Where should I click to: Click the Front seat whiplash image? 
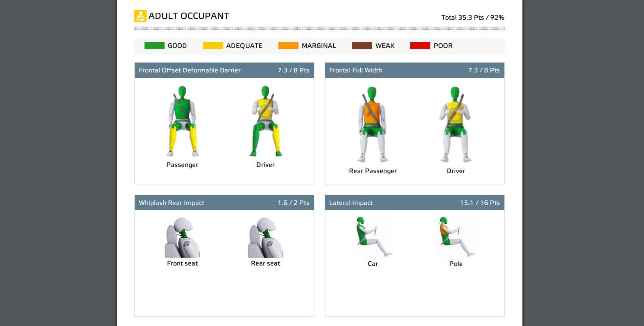(182, 238)
